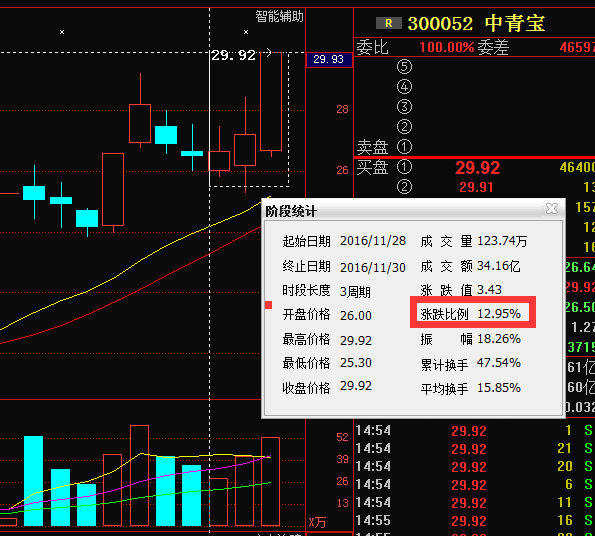Click the 买盘 ② circle icon
Viewport: 595px width, 536px height.
tap(404, 187)
